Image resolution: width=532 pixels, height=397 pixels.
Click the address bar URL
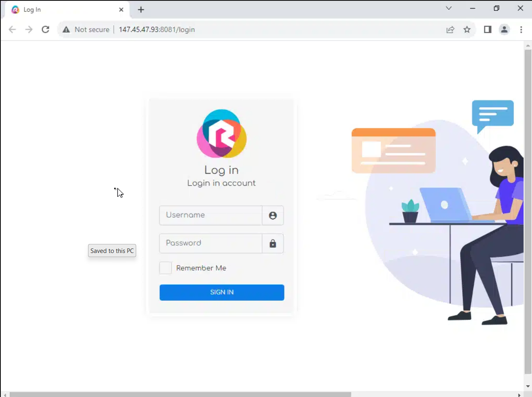pyautogui.click(x=157, y=29)
